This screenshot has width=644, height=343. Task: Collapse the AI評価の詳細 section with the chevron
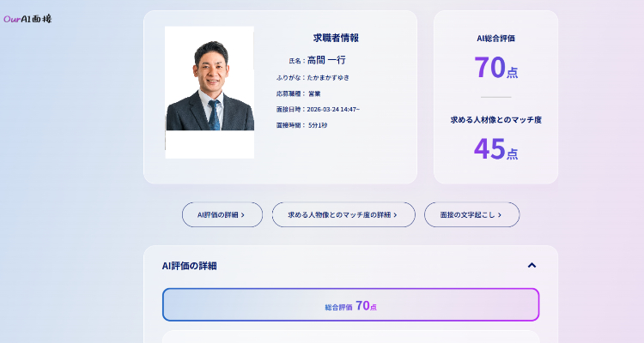pos(532,266)
